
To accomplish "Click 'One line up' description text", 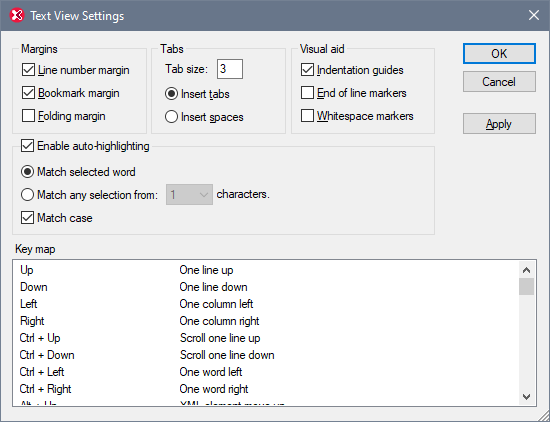I will [x=206, y=270].
